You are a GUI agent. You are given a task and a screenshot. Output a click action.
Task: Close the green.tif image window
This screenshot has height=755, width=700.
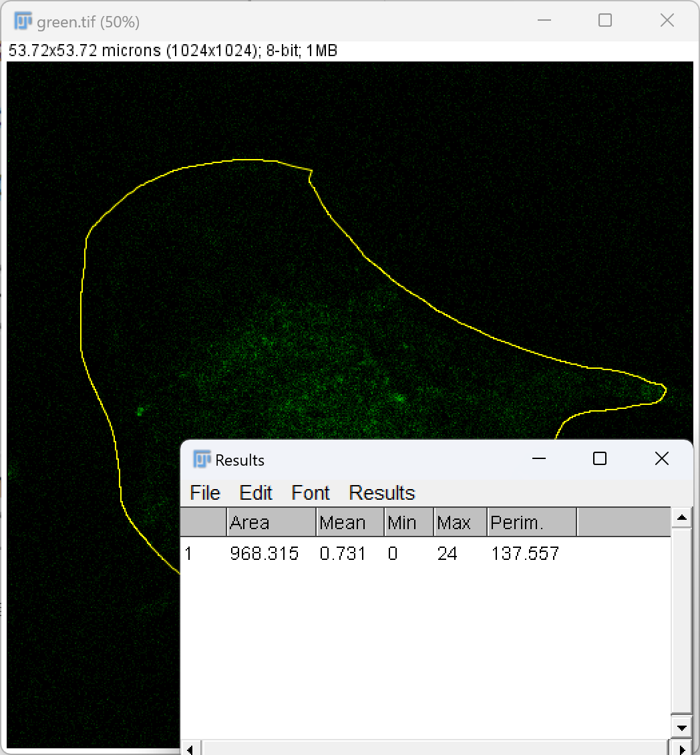point(667,20)
